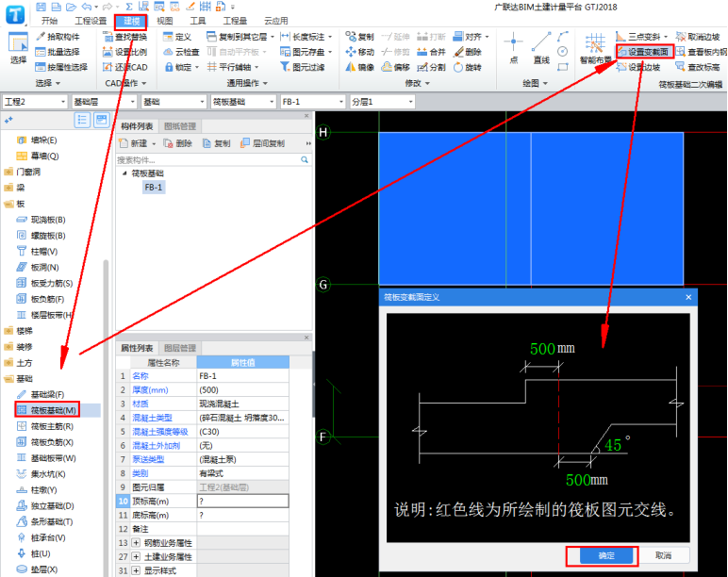Screen dimensions: 728x577
Task: Click 复制 in the component list toolbar
Action: click(x=217, y=143)
